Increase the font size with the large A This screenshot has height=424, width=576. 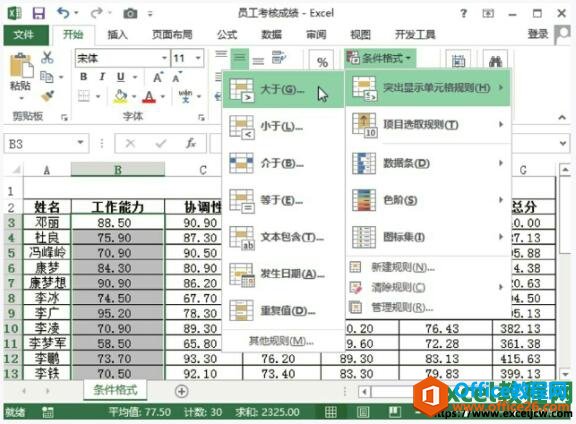(x=158, y=77)
